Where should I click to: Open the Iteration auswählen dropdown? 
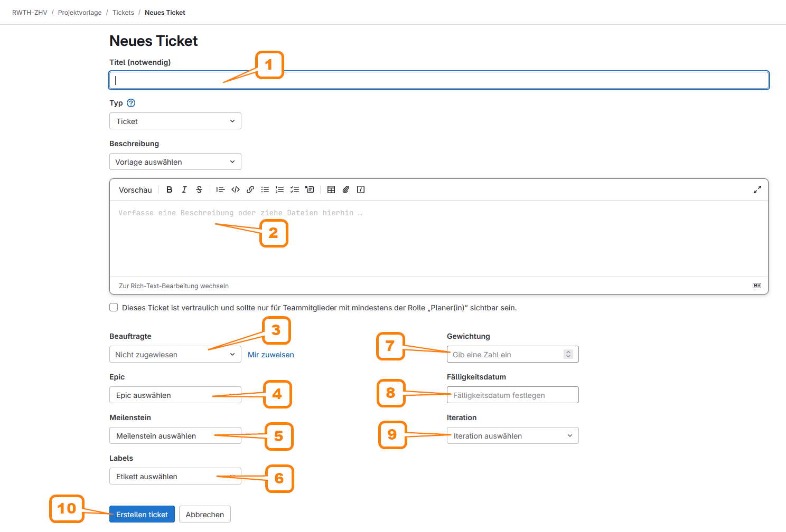tap(513, 435)
